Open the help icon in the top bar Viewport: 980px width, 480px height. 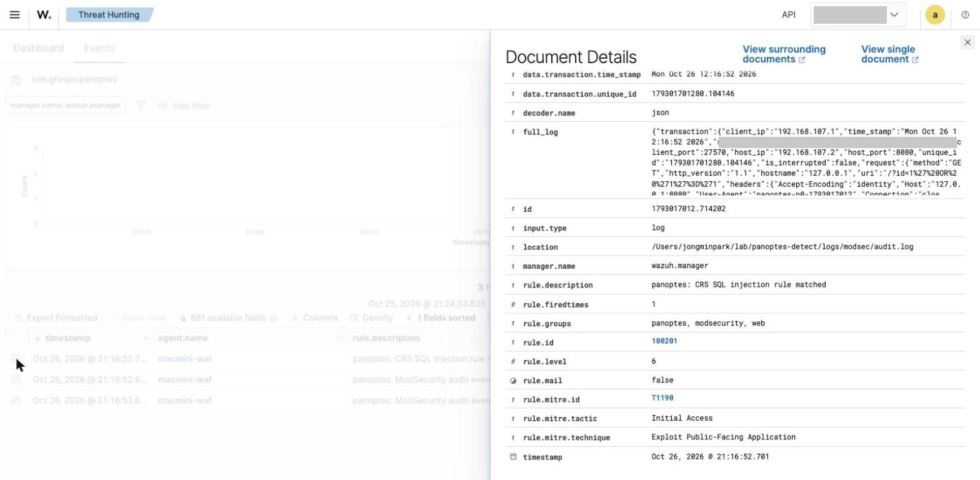coord(965,15)
